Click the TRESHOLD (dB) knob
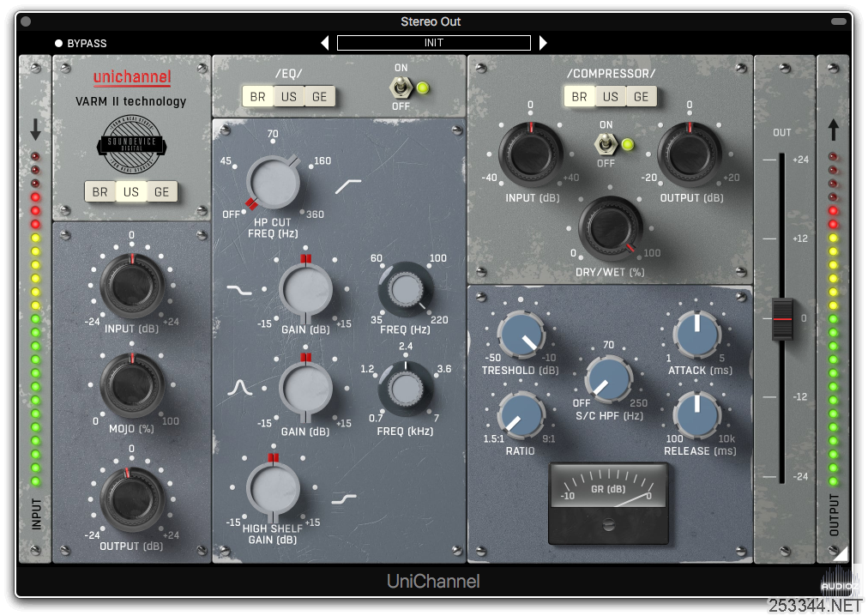Screen dimensions: 868x616 (521, 335)
